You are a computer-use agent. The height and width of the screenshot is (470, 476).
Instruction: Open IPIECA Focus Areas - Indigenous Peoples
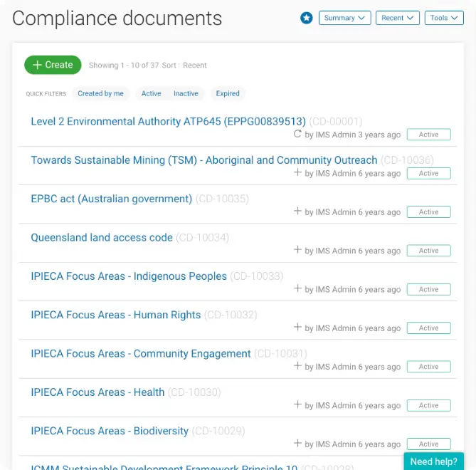pos(129,276)
